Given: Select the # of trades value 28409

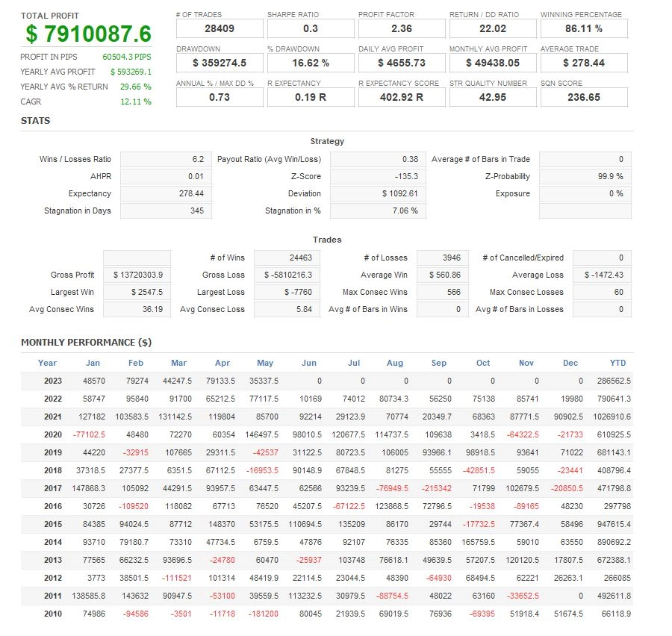Looking at the screenshot, I should point(220,28).
